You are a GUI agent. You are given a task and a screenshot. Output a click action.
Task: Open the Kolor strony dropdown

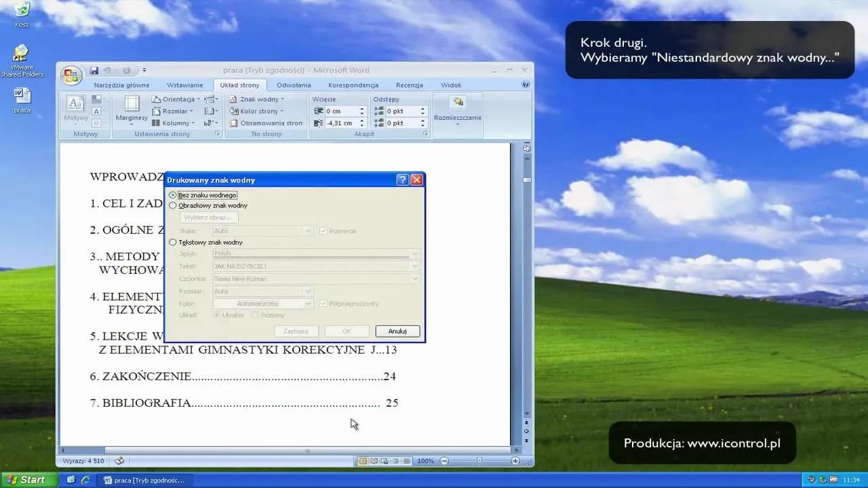click(260, 111)
